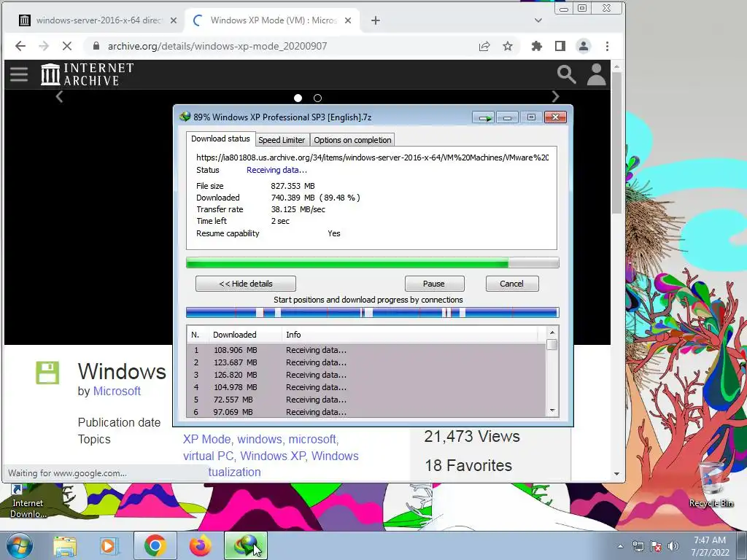Open Windows Explorer from taskbar
747x560 pixels.
pyautogui.click(x=65, y=545)
